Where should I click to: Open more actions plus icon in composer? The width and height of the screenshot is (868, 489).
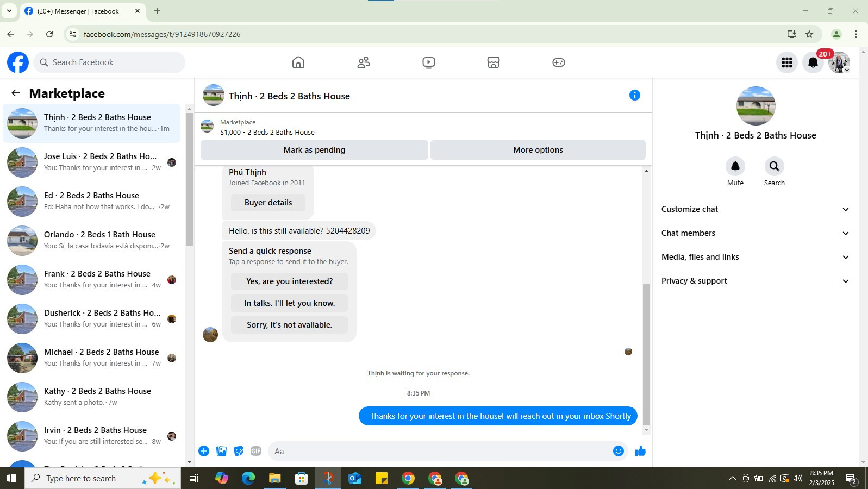204,451
